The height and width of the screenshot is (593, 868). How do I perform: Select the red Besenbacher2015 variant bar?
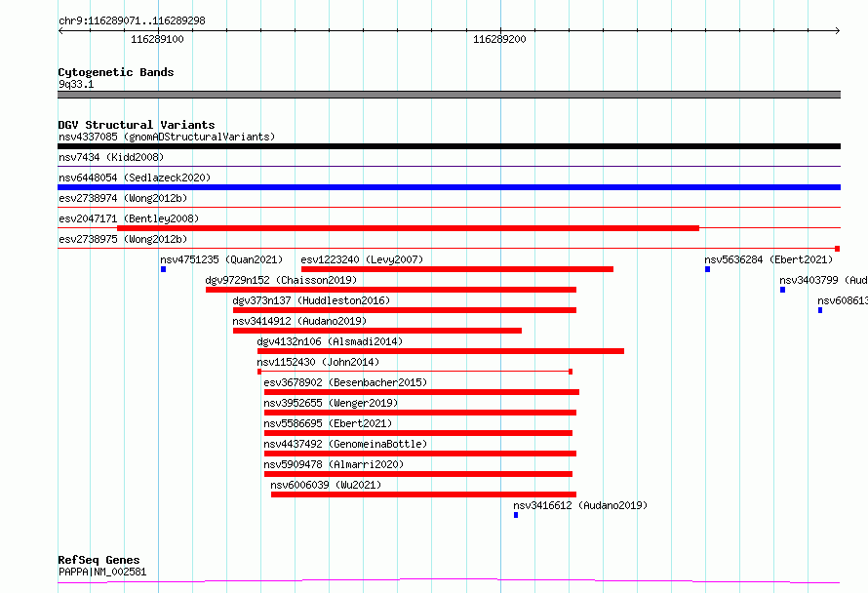(x=422, y=392)
